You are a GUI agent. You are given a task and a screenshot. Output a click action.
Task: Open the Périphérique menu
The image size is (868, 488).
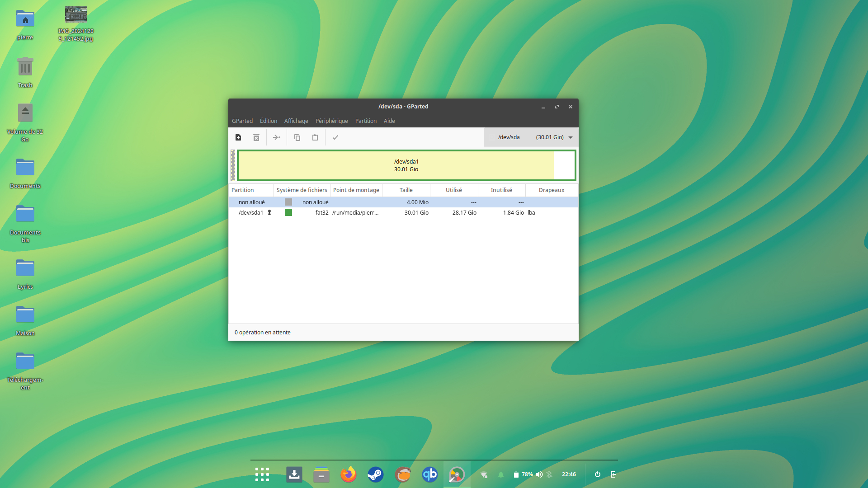point(331,121)
